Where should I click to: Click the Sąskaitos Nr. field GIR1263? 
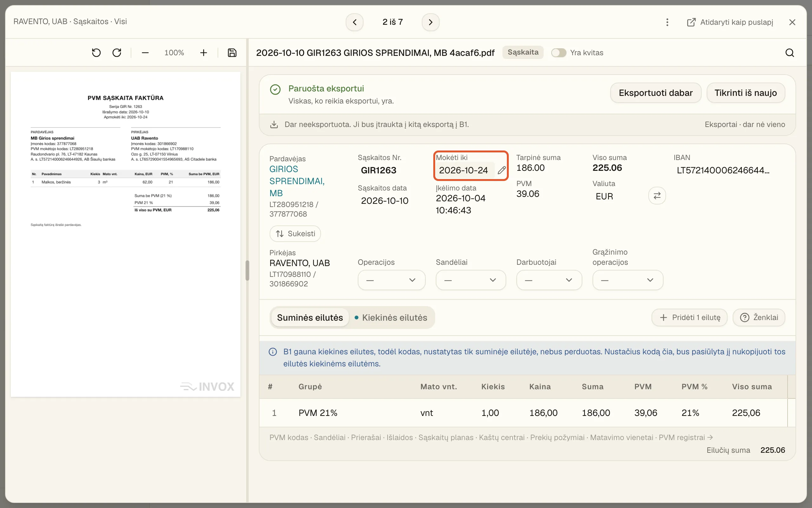[x=378, y=170]
